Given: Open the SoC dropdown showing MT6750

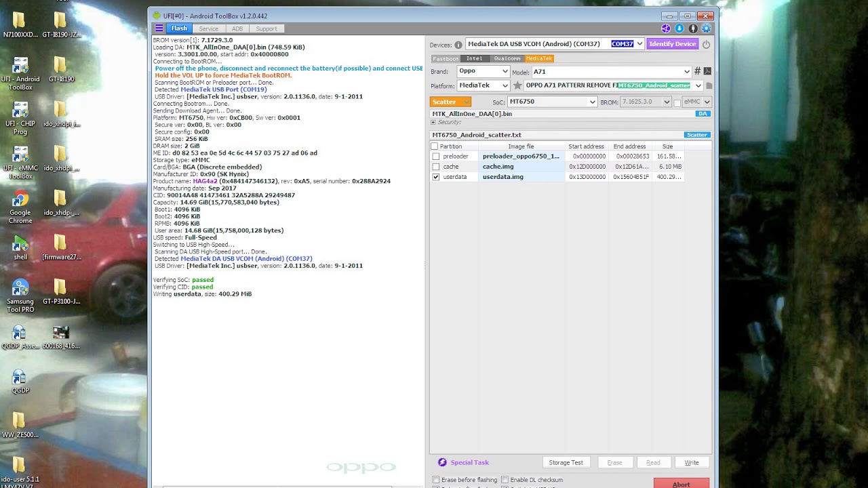Looking at the screenshot, I should (552, 102).
